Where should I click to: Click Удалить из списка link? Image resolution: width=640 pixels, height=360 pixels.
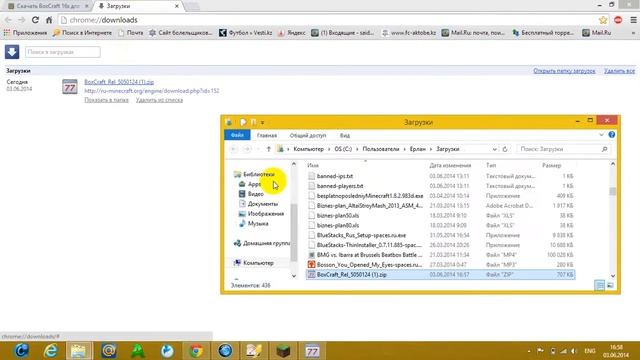pos(159,100)
